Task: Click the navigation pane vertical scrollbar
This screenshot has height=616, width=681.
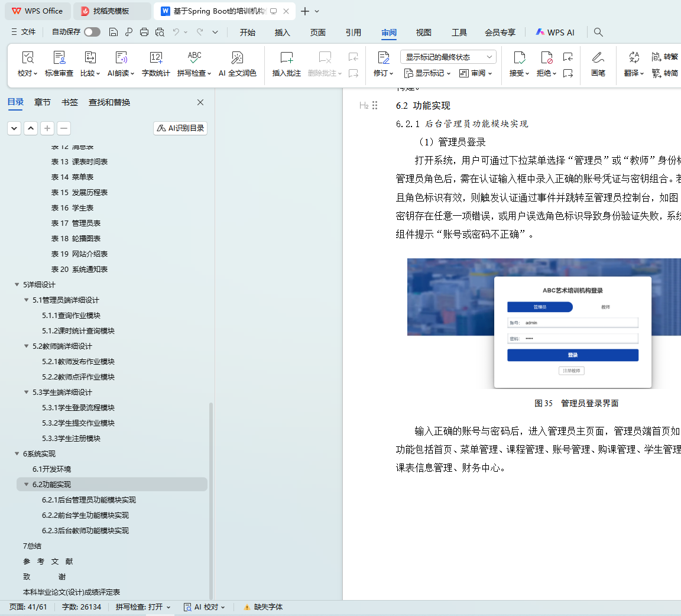Action: pos(211,497)
